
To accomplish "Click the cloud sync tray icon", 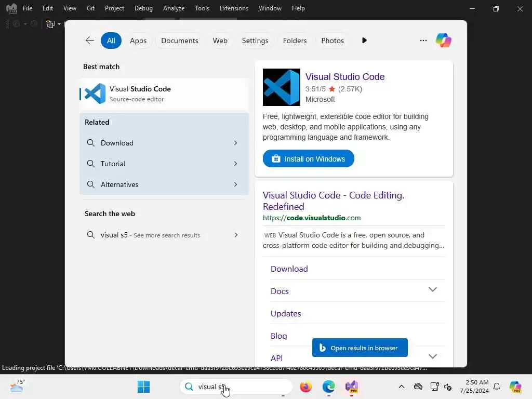I will [x=418, y=387].
